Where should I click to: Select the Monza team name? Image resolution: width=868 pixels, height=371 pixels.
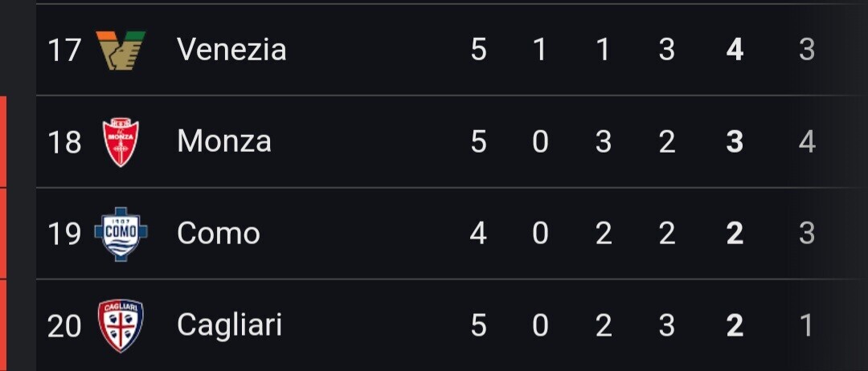point(224,142)
